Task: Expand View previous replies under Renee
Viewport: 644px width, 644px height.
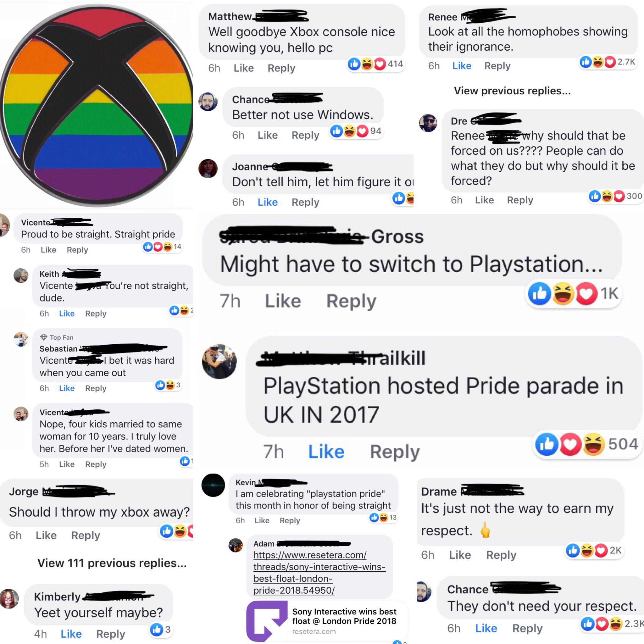Action: coord(512,91)
